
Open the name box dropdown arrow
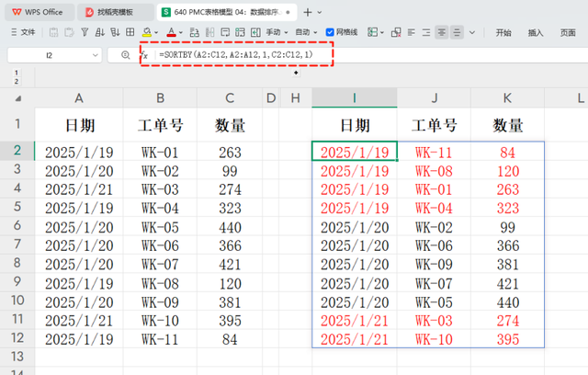[x=95, y=55]
